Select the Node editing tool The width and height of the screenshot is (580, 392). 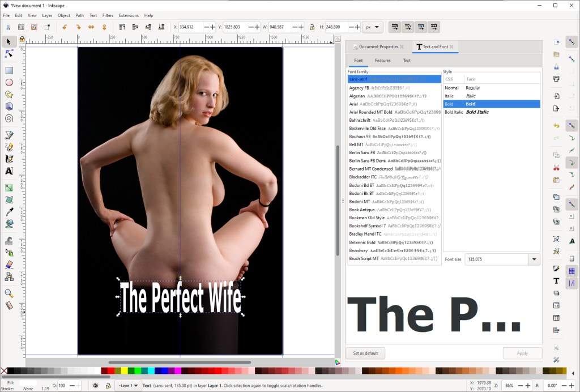point(9,54)
